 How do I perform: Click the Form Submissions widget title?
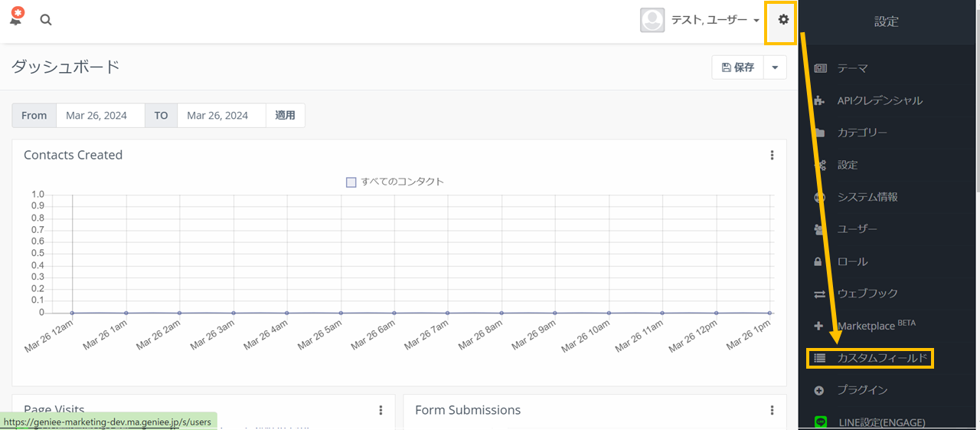468,410
